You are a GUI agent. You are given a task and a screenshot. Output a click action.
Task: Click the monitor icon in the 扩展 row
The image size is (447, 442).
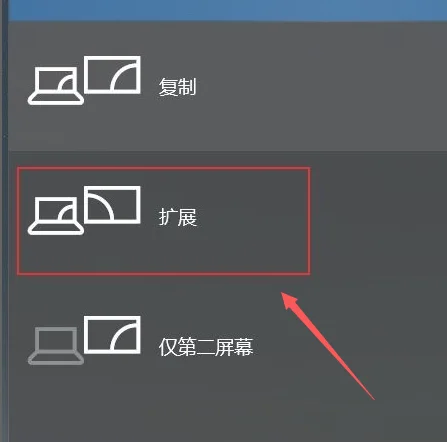(112, 205)
